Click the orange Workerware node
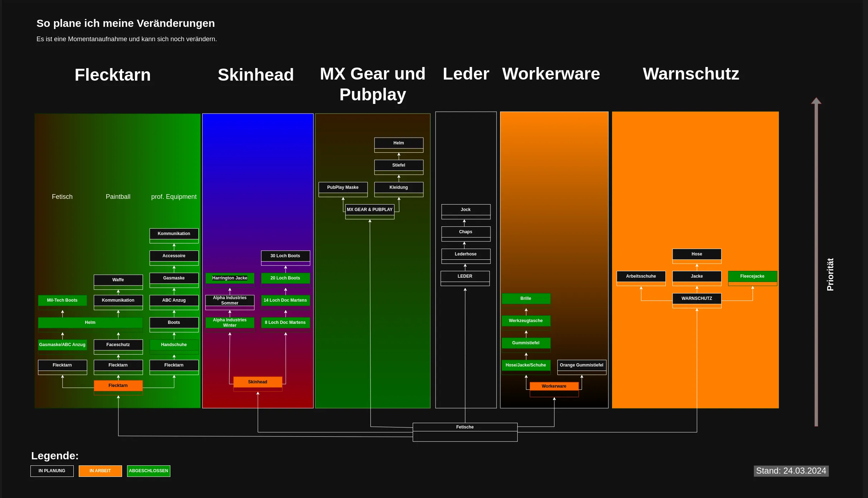 554,386
